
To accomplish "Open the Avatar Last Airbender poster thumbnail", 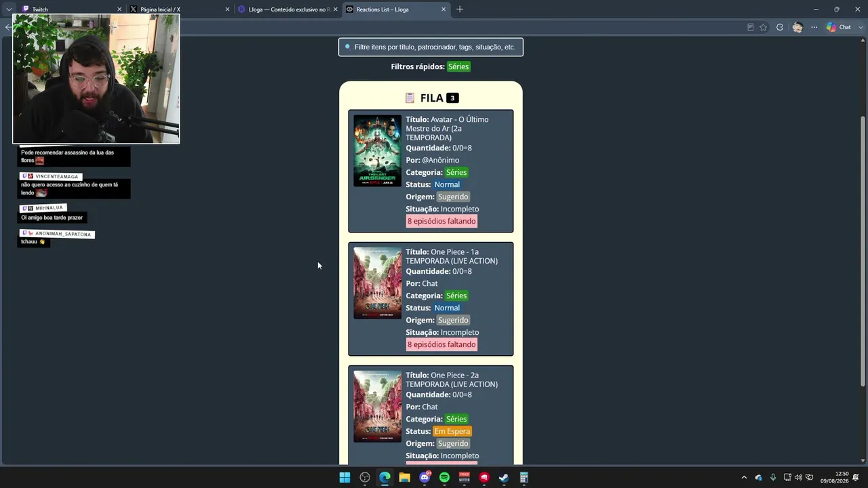I will pos(377,150).
